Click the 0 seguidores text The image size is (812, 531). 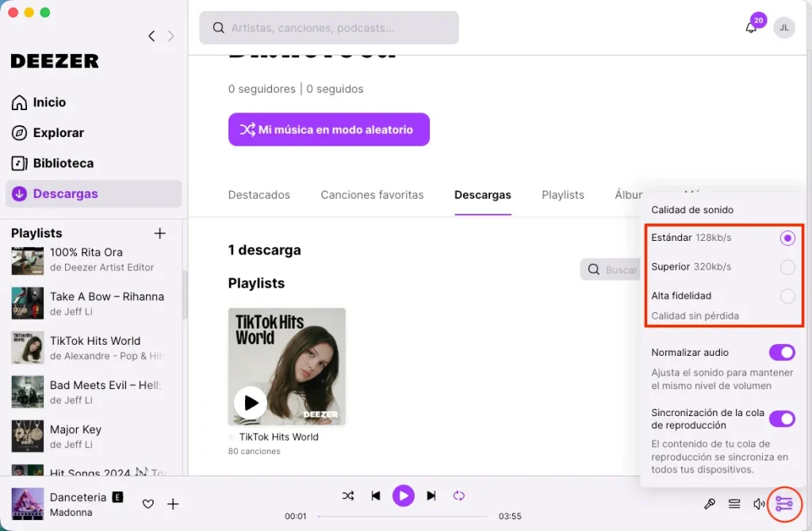pyautogui.click(x=262, y=89)
